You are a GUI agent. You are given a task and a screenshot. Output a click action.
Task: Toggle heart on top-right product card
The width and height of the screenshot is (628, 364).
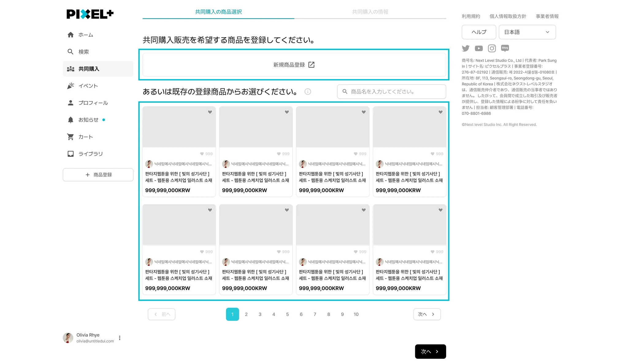[x=440, y=112]
